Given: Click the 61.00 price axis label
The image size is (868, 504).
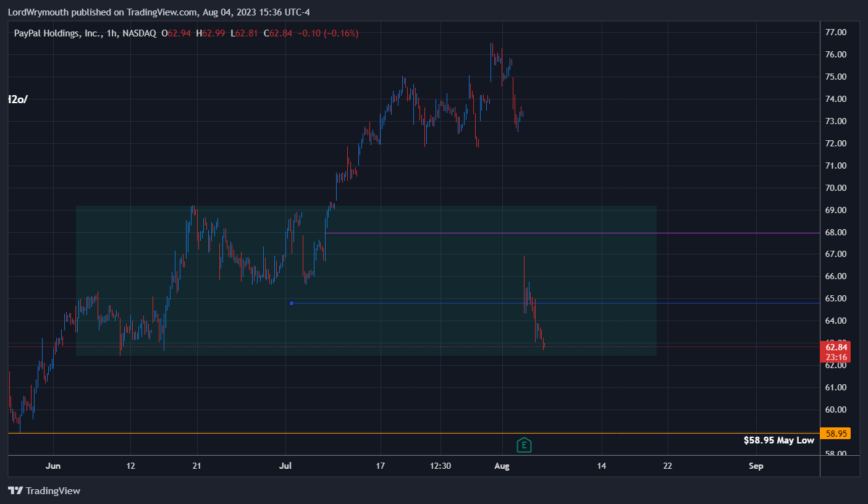Looking at the screenshot, I should (835, 387).
